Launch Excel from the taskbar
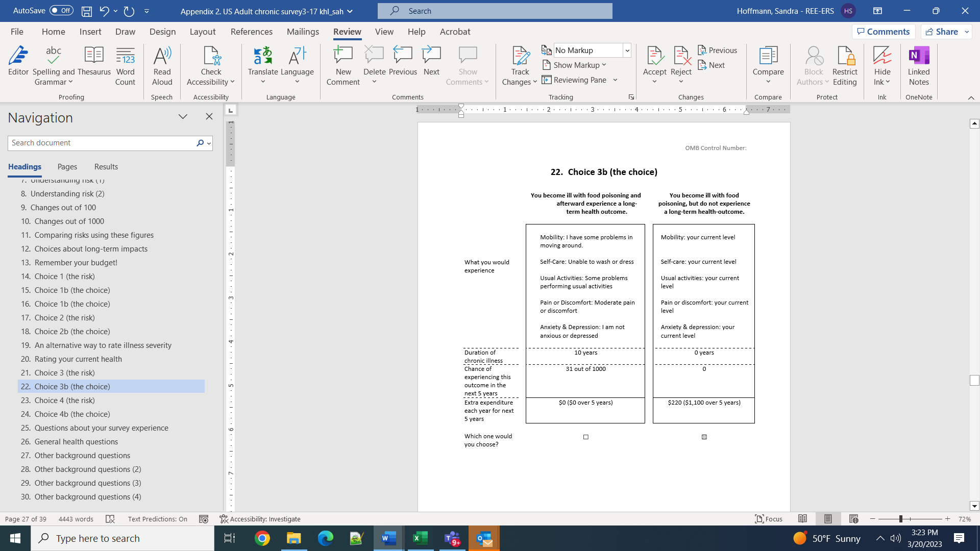Image resolution: width=980 pixels, height=551 pixels. (x=421, y=538)
